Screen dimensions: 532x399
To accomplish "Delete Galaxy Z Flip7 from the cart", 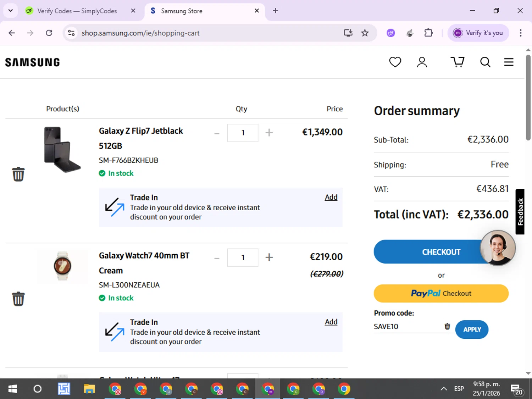I will pyautogui.click(x=18, y=174).
